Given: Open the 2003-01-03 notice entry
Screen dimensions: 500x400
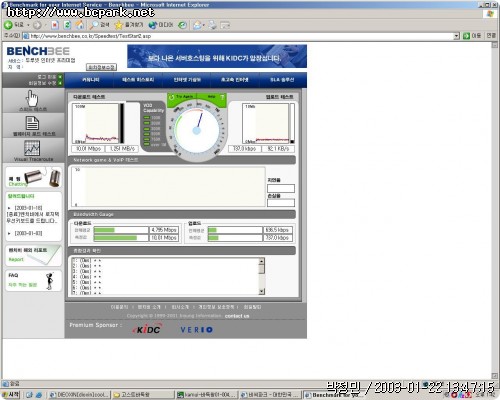Looking at the screenshot, I should [x=28, y=233].
